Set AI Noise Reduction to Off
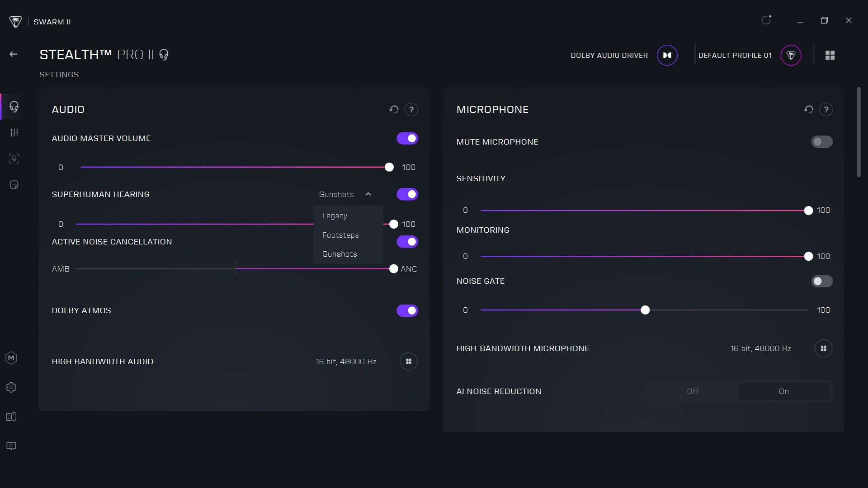Image resolution: width=868 pixels, height=488 pixels. click(693, 391)
